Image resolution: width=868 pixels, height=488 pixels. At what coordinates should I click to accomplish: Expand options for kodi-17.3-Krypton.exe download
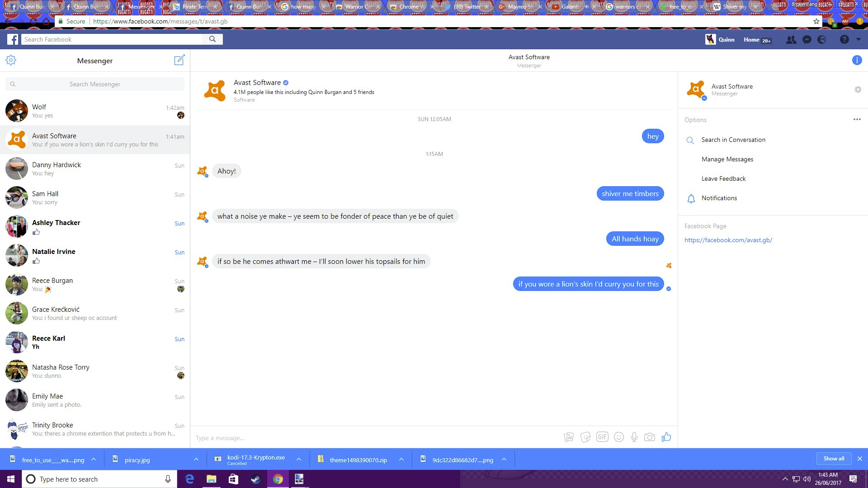(x=299, y=459)
